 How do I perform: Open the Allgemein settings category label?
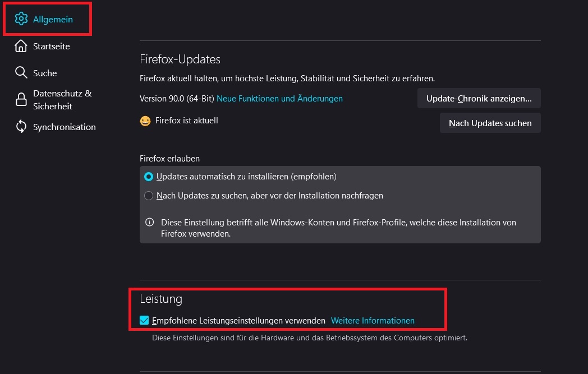pyautogui.click(x=53, y=20)
